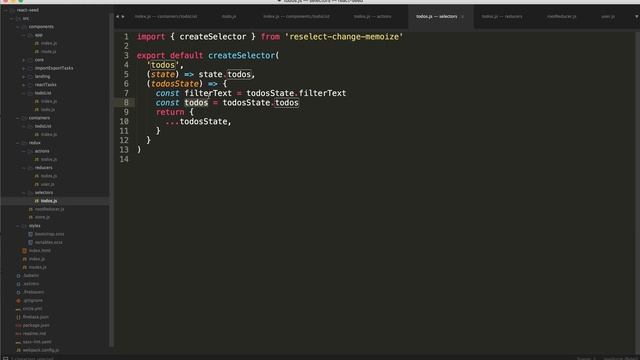Viewport: 640px width, 360px height.
Task: Switch to the 'todos.js — reducers' tab
Action: 502,17
